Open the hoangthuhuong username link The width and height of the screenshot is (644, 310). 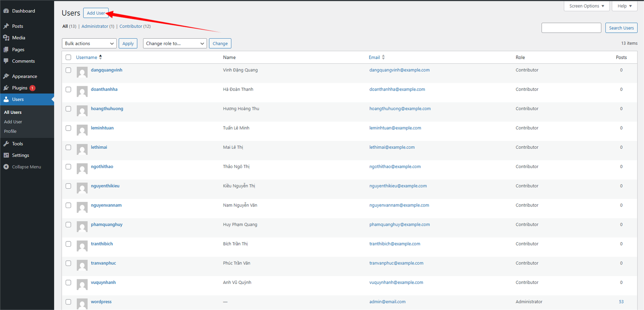(x=107, y=109)
